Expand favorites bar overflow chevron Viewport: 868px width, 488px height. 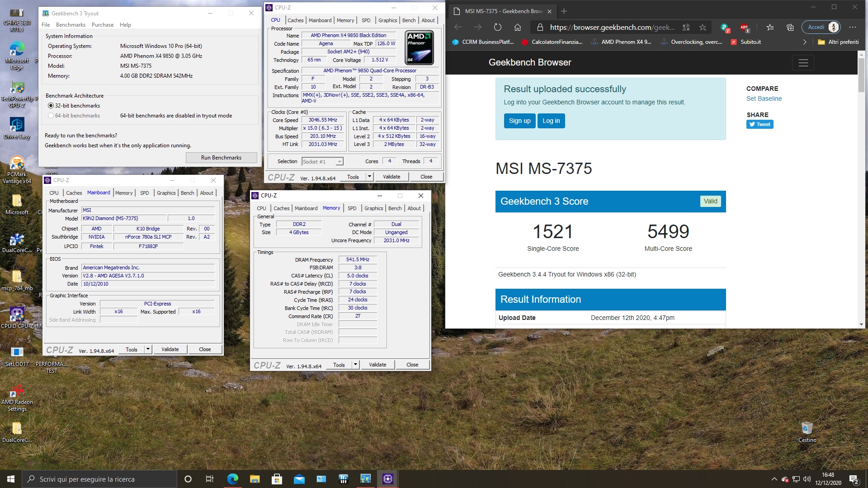point(804,42)
